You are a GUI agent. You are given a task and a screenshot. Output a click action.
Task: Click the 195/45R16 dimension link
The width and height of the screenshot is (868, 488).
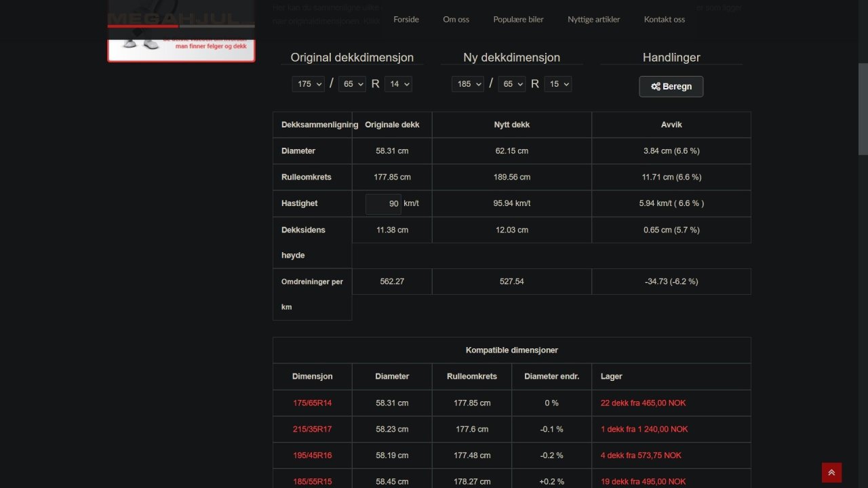coord(312,455)
